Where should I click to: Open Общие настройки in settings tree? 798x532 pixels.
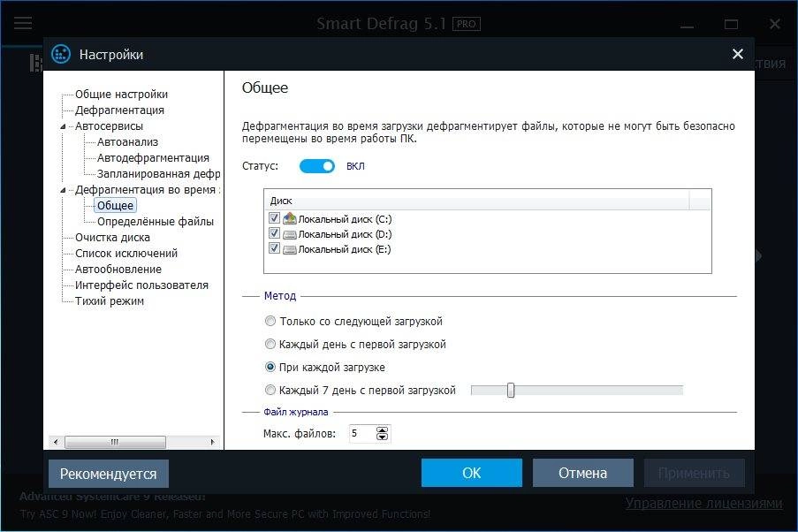(x=121, y=95)
